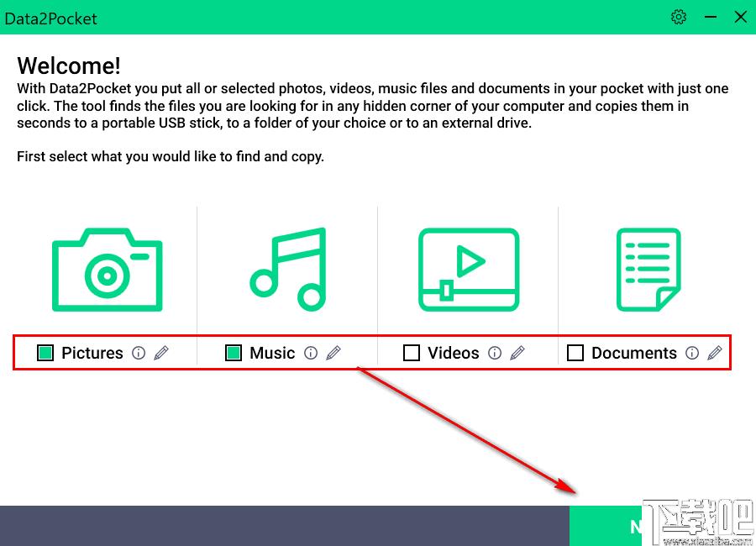
Task: Uncheck the Music checkbox
Action: (234, 353)
